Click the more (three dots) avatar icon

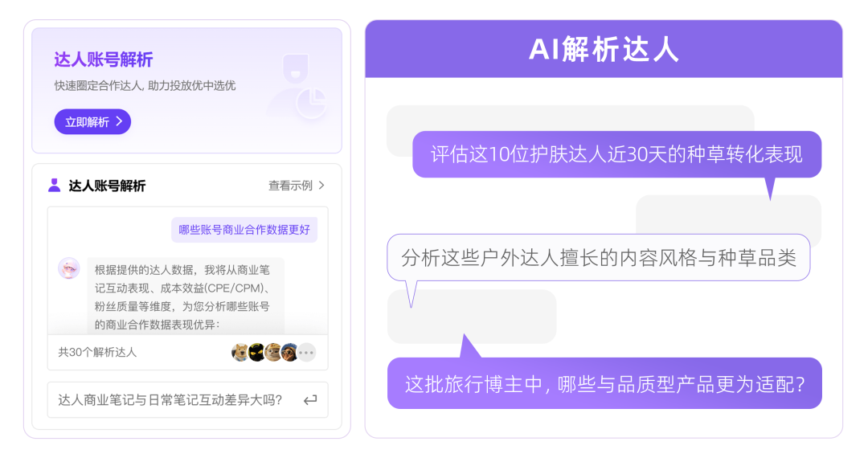point(306,352)
